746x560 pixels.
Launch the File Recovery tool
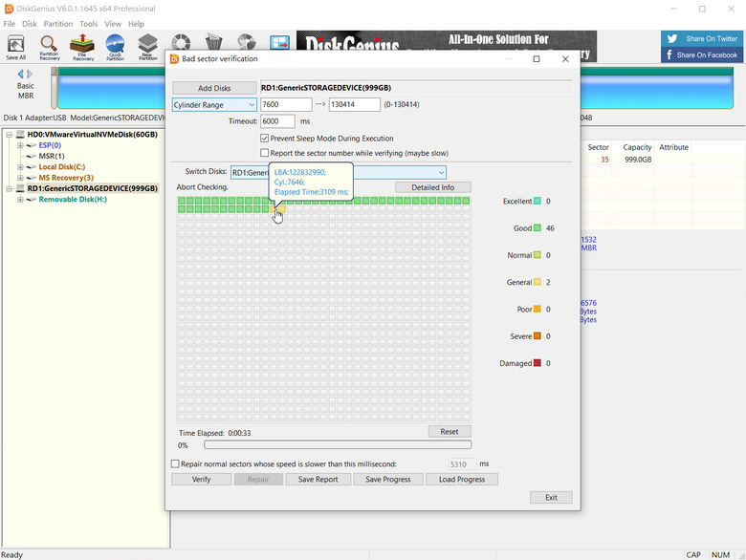point(83,47)
